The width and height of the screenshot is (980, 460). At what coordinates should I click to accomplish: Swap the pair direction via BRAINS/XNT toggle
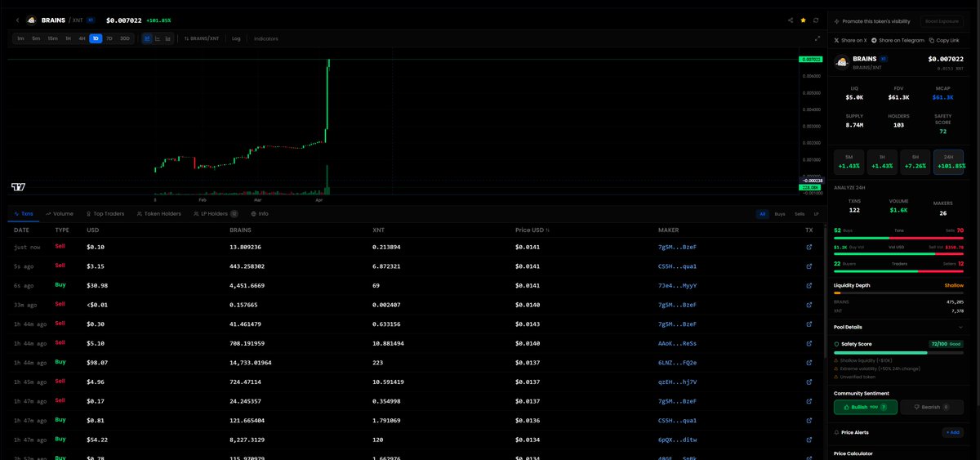202,38
